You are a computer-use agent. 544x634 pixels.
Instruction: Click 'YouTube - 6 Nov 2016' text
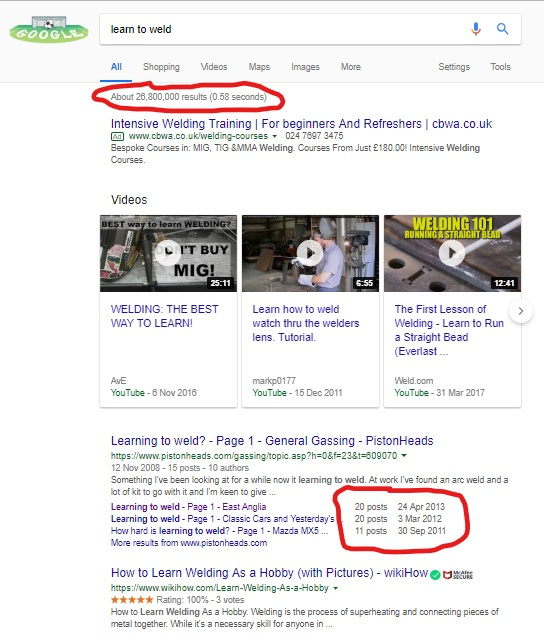click(x=154, y=393)
